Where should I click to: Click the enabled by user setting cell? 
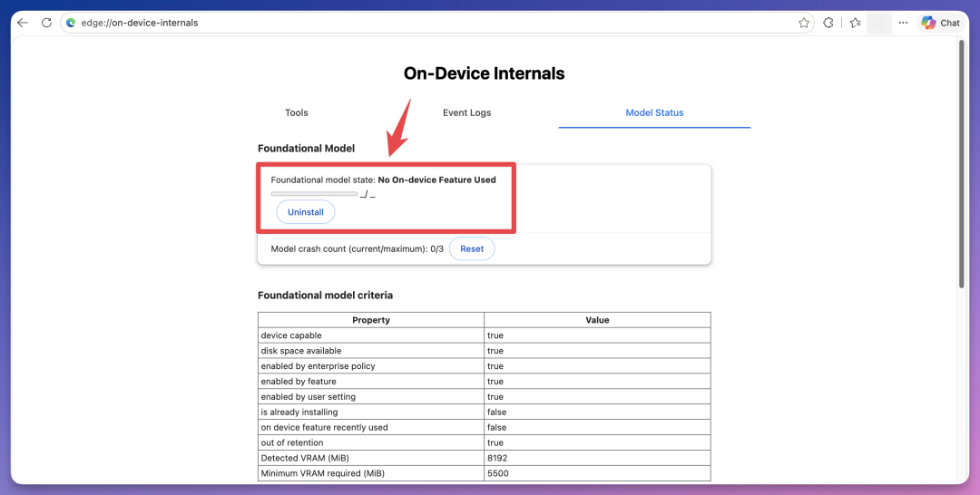click(370, 396)
